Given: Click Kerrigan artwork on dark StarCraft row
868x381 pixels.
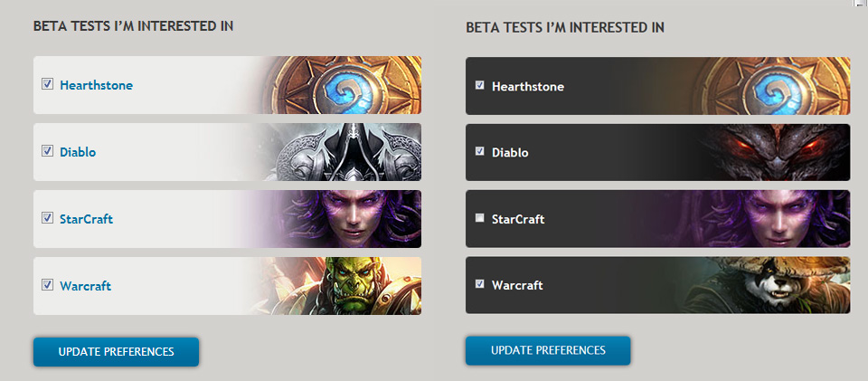Looking at the screenshot, I should tap(775, 219).
